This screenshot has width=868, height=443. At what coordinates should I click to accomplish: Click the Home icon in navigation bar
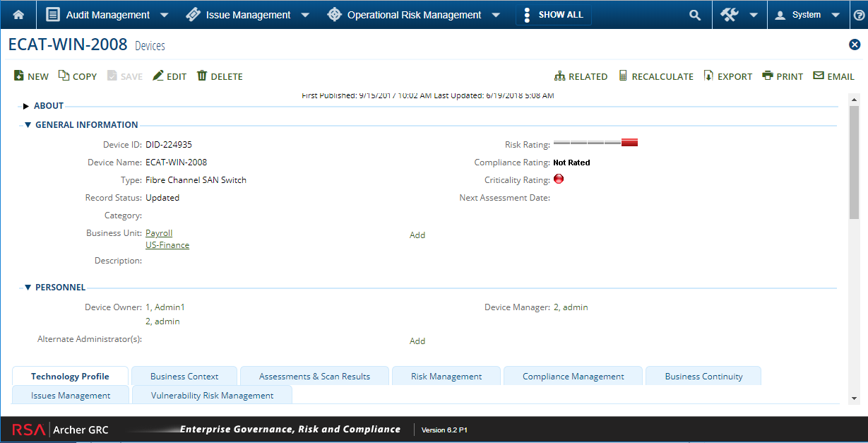tap(18, 15)
